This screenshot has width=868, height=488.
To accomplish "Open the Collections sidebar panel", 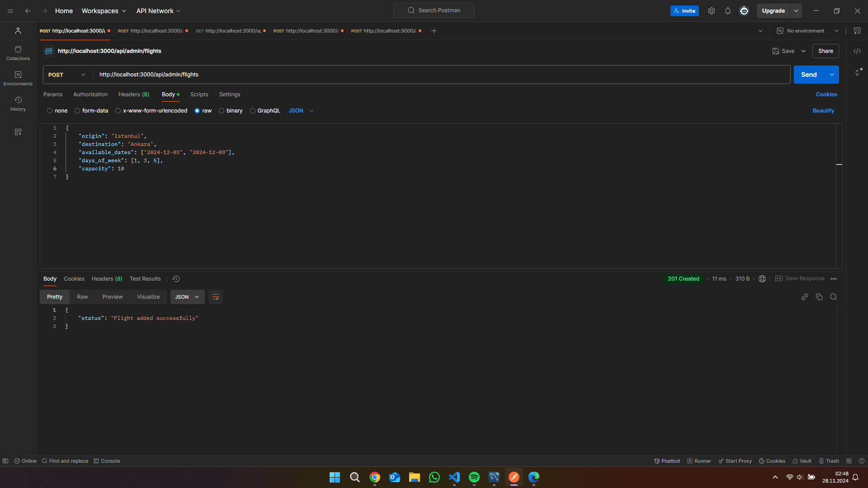I will 18,53.
